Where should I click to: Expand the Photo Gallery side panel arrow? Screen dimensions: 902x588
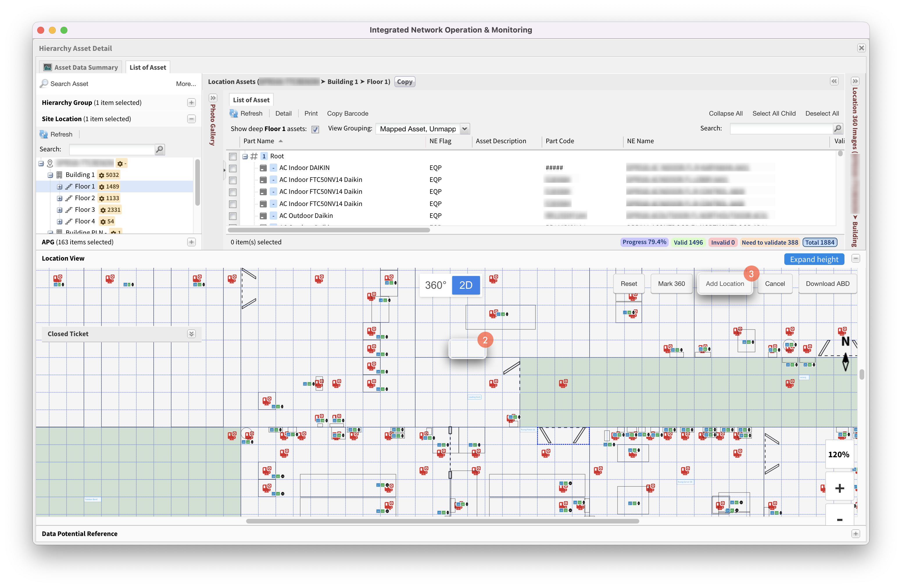click(x=213, y=98)
